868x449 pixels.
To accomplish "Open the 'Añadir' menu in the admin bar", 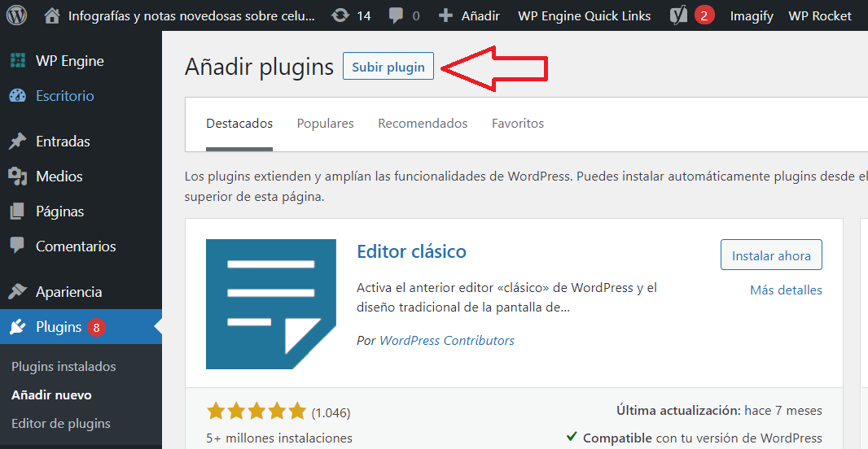I will [x=480, y=16].
